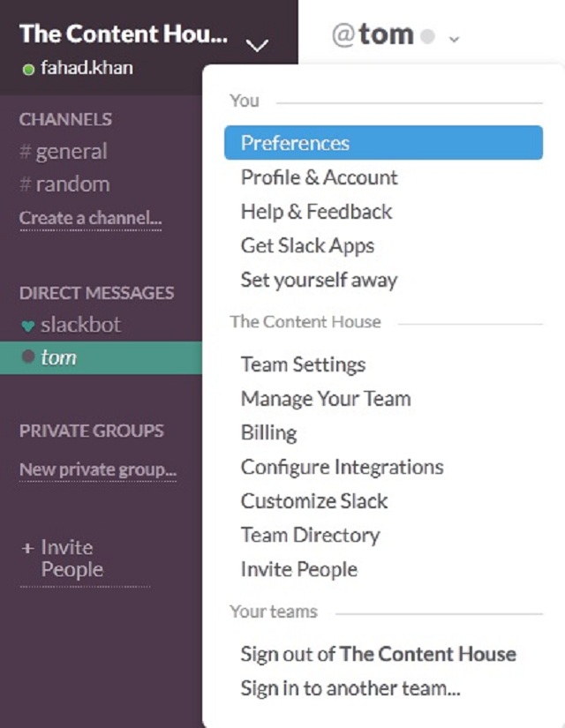Screen dimensions: 565x728
Task: Collapse the DIRECT MESSAGES section
Action: 96,292
